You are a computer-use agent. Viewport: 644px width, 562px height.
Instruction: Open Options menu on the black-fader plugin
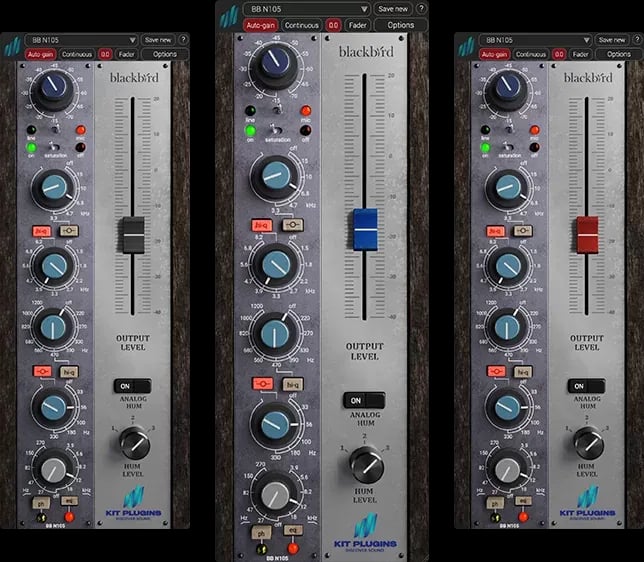pos(165,54)
